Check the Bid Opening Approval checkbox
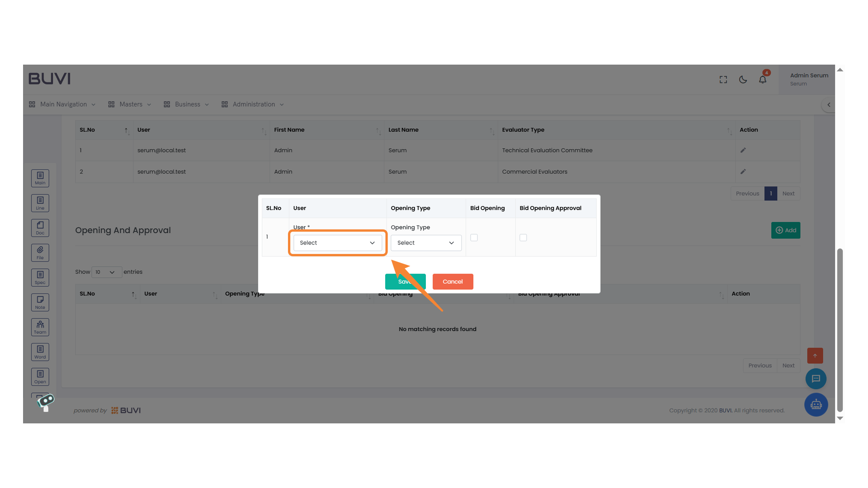Screen dimensions: 868x488 (523, 237)
